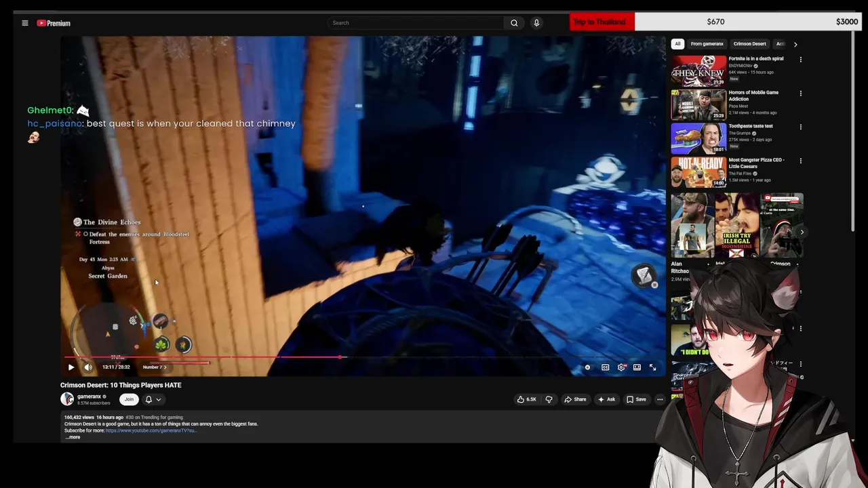Click Ghelmet0 username in chat overlay
The width and height of the screenshot is (868, 488).
pyautogui.click(x=49, y=110)
